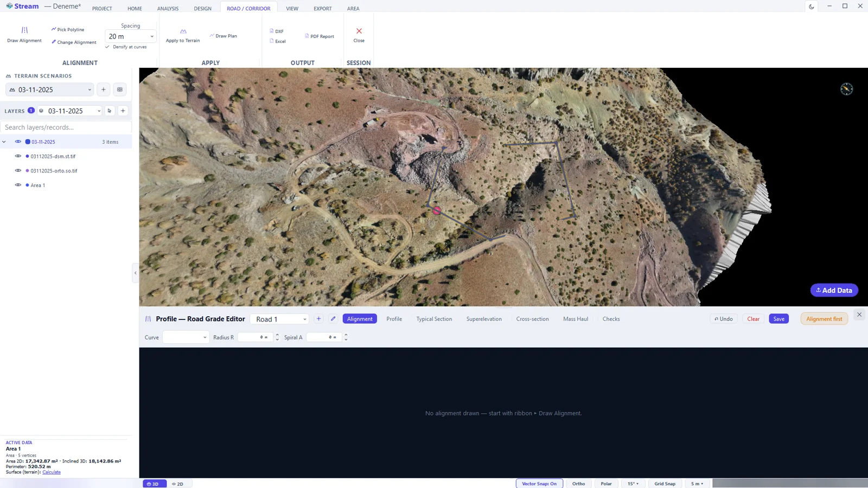This screenshot has width=868, height=488.
Task: Hide the 03-11-2025 layer group
Action: pyautogui.click(x=18, y=142)
